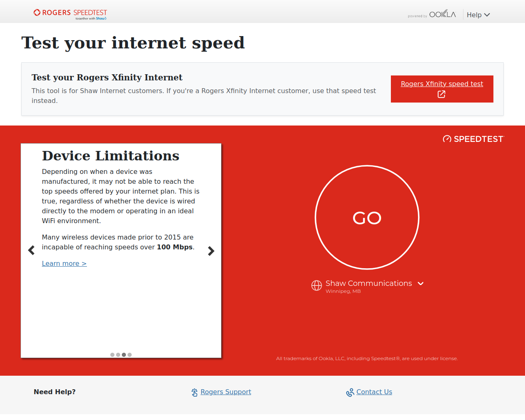The image size is (525, 420).
Task: Open the Contact Us link
Action: point(374,392)
